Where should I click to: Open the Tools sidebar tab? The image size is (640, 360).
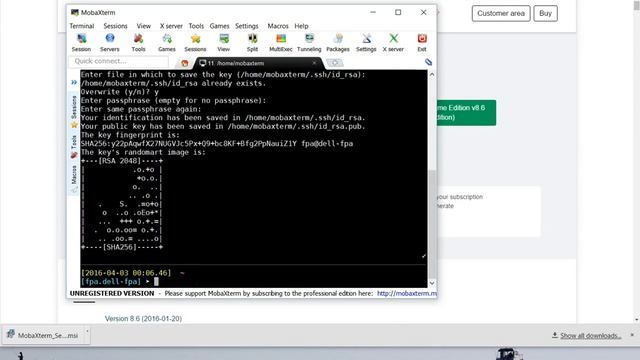74,147
